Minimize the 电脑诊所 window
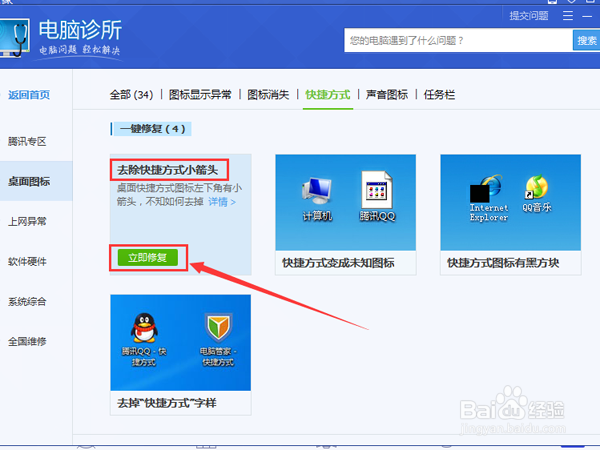Viewport: 600px width, 450px height. click(x=587, y=16)
